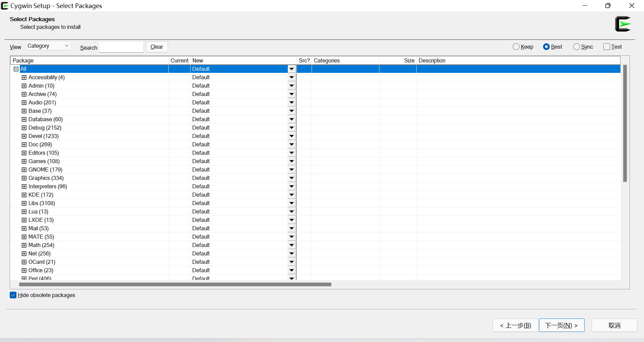The height and width of the screenshot is (342, 644).
Task: Click the New column header
Action: click(x=244, y=60)
